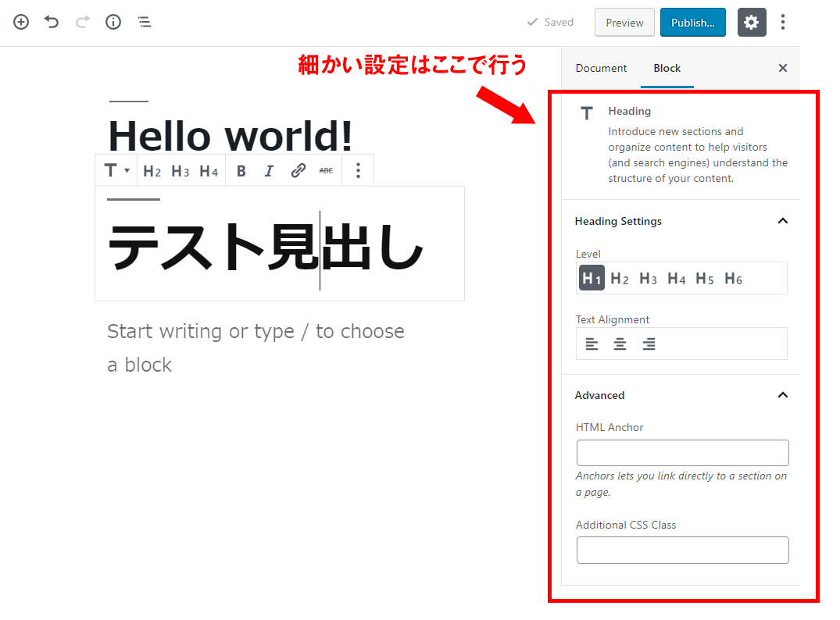Insert a link using chain icon
This screenshot has height=620, width=840.
pyautogui.click(x=298, y=171)
